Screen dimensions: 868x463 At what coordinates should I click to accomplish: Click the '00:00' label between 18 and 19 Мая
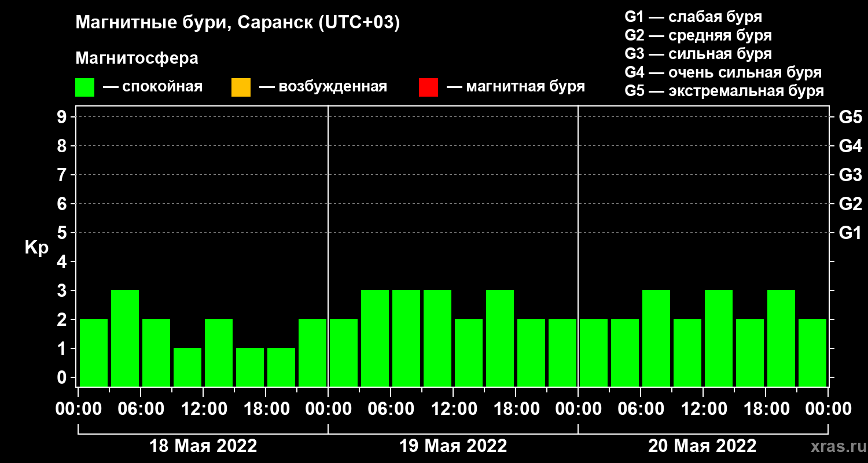pyautogui.click(x=328, y=409)
